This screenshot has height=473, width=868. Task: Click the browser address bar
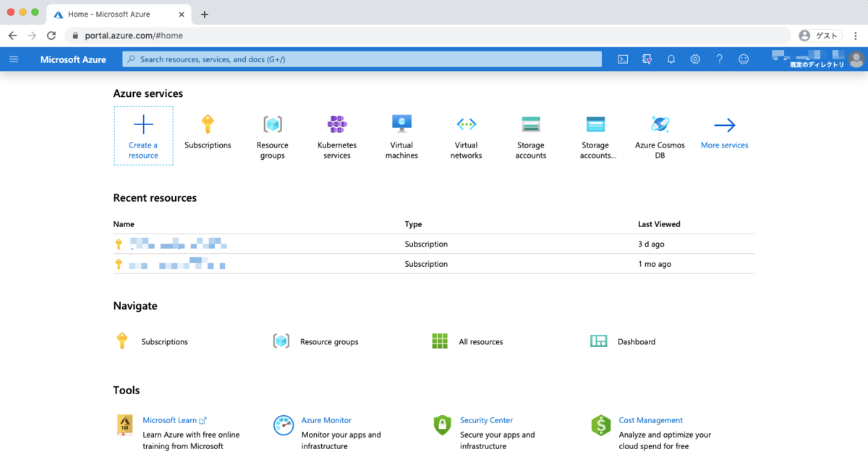point(427,35)
